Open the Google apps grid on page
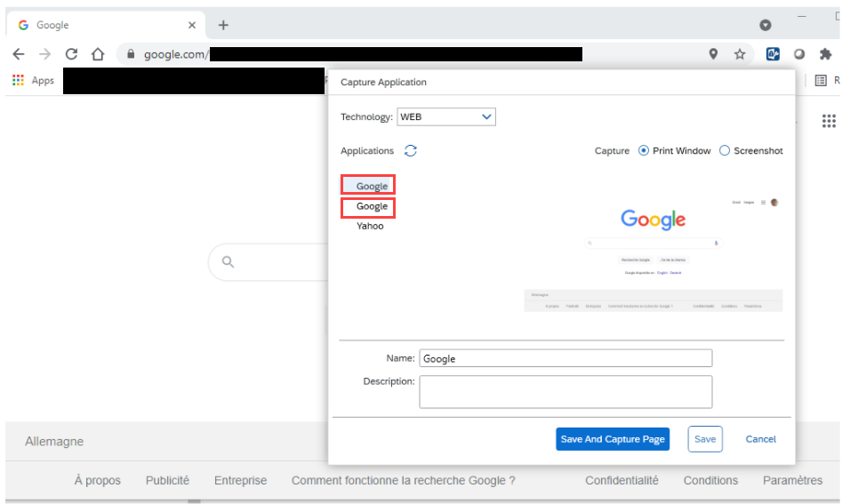The height and width of the screenshot is (504, 842). 829,121
